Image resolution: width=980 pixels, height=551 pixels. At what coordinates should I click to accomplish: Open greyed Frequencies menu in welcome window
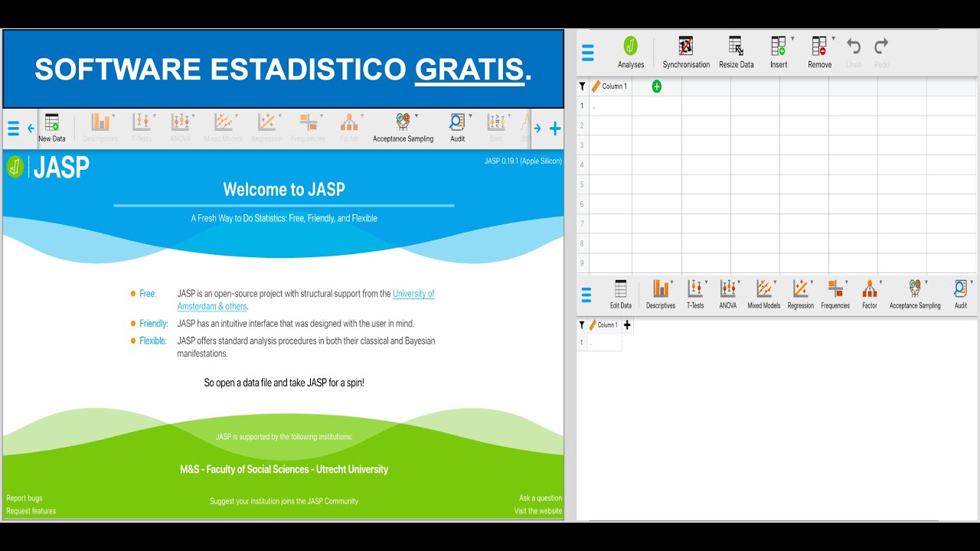click(309, 128)
